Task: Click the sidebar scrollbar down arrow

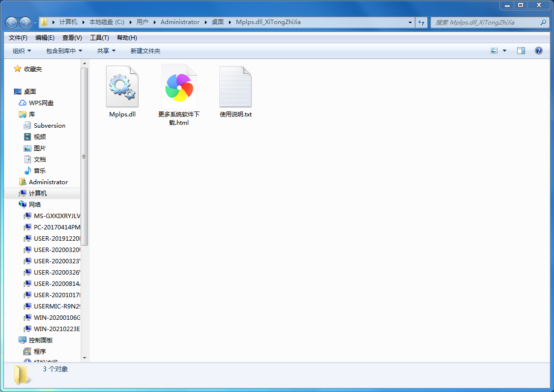Action: 84,358
